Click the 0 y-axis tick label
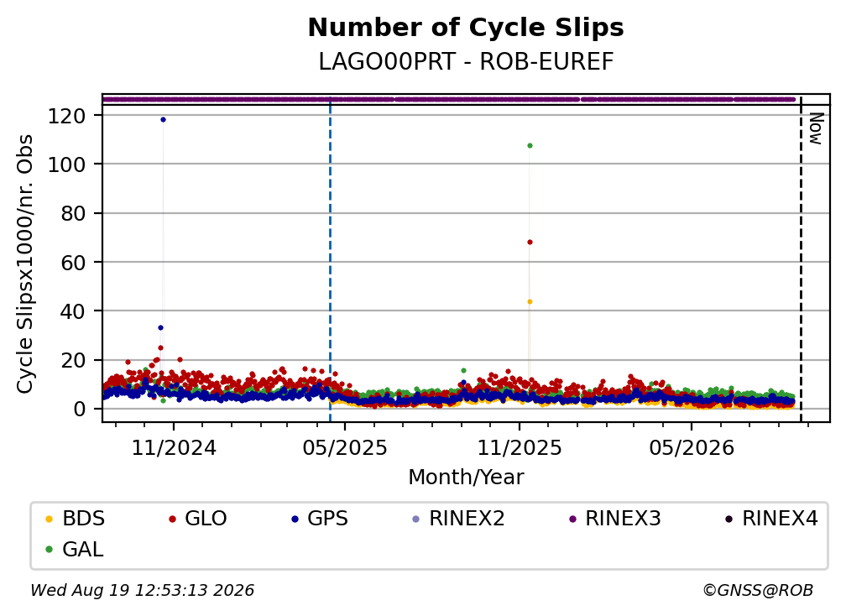The image size is (846, 616). pos(80,409)
